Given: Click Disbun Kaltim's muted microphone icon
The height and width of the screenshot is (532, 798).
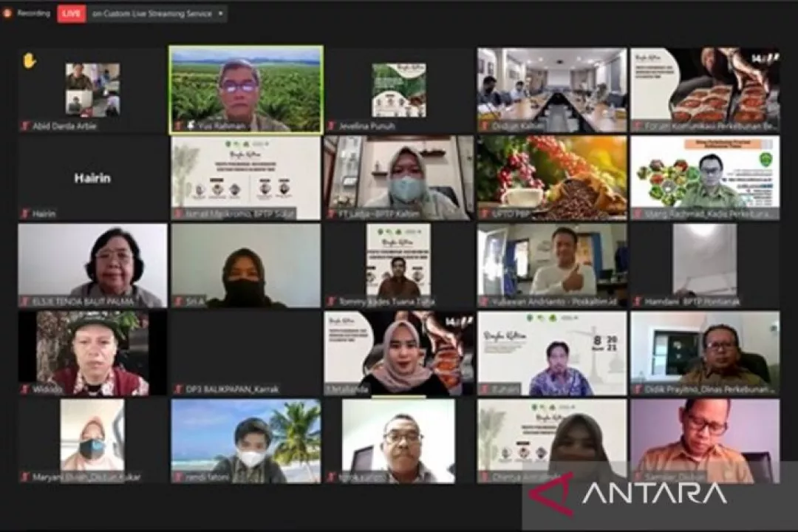Looking at the screenshot, I should tap(485, 126).
